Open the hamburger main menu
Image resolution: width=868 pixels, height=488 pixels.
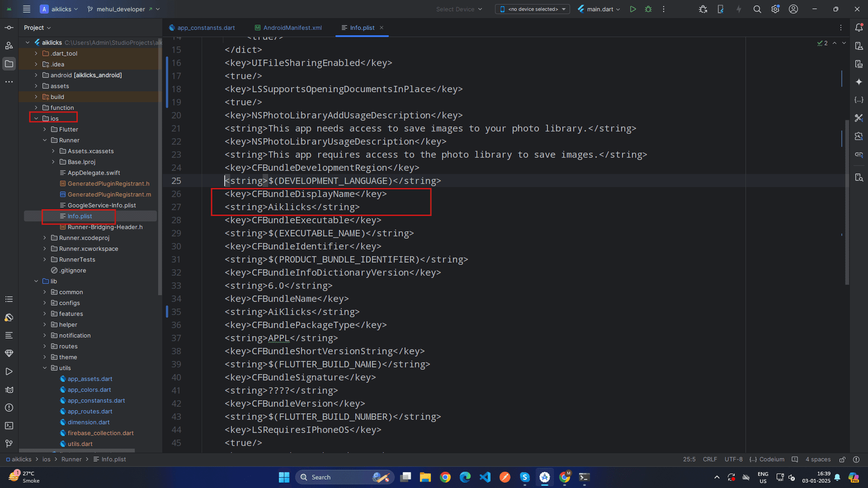coord(27,9)
